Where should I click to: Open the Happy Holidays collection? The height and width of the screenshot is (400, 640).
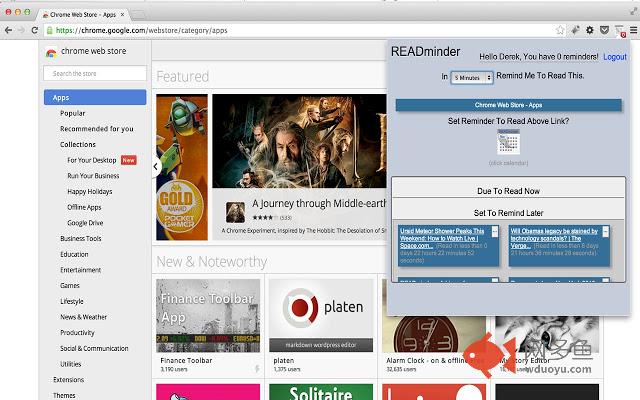pos(90,191)
